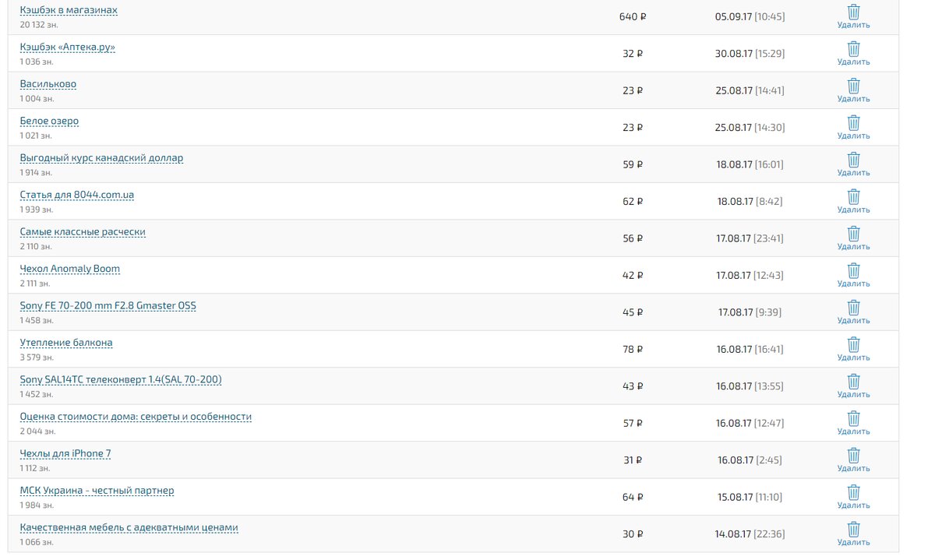
Task: Open the 'Утепление балкона' article
Action: click(x=66, y=343)
